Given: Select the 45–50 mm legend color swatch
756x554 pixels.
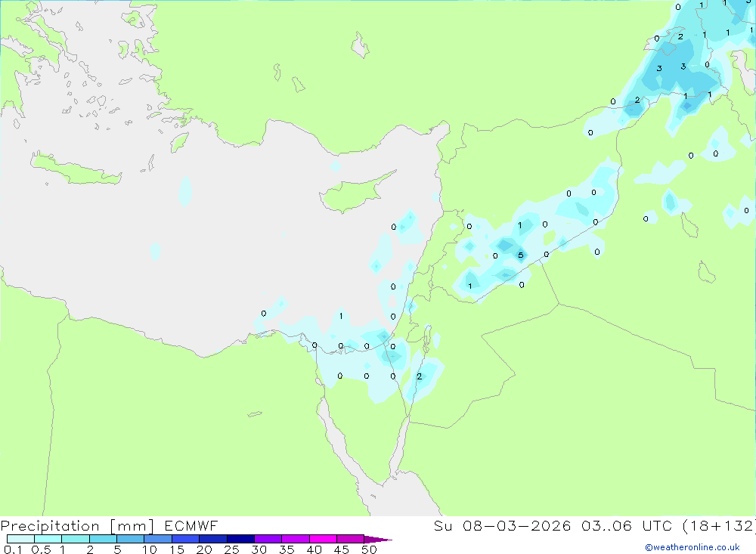Looking at the screenshot, I should pos(350,539).
